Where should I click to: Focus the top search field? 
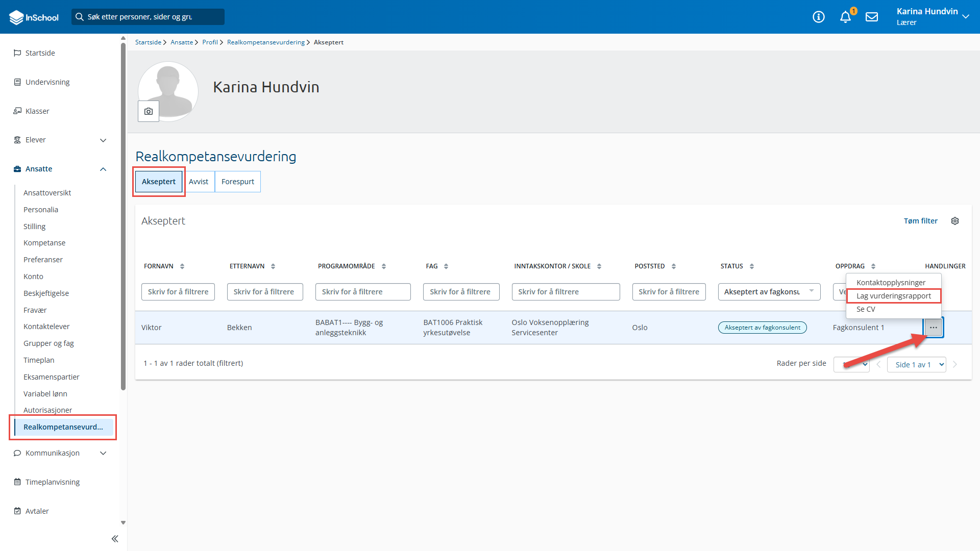pos(148,17)
